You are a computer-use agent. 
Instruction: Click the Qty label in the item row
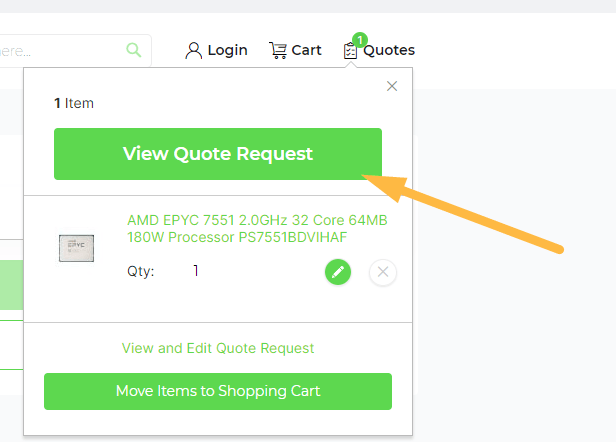pos(141,271)
